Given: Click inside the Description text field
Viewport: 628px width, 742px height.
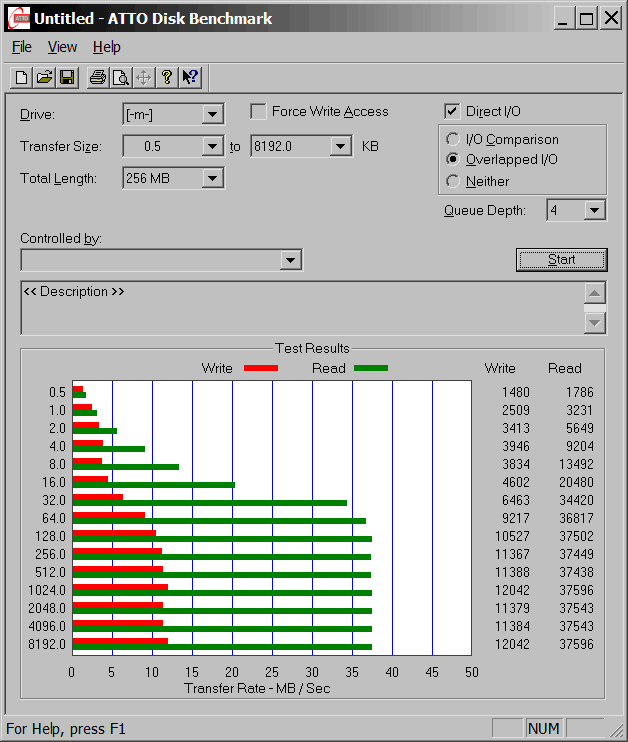Looking at the screenshot, I should point(300,308).
